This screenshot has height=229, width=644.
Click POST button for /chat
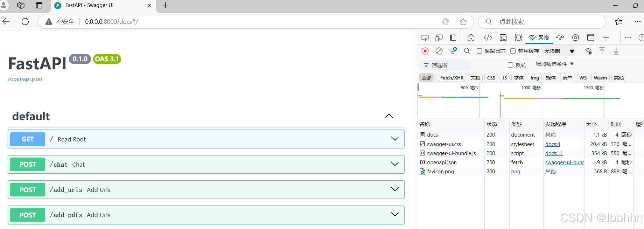tap(28, 164)
